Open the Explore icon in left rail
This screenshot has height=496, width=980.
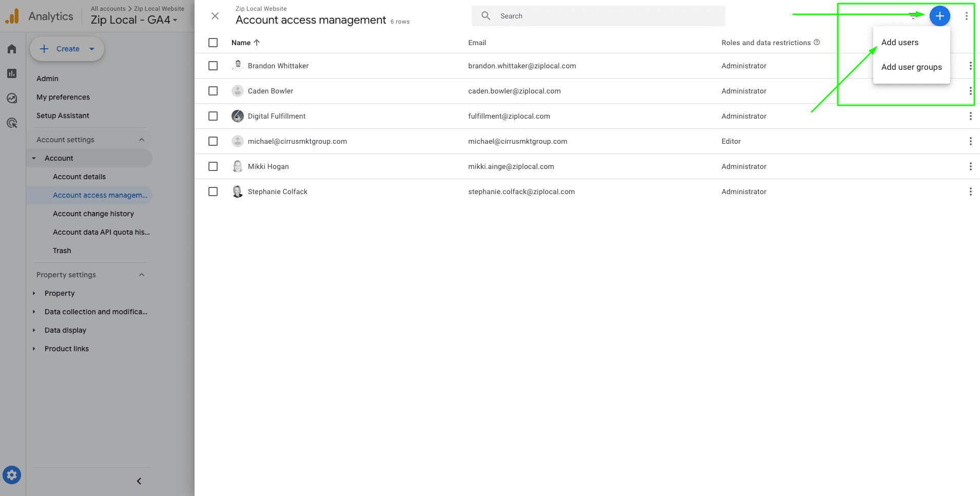[12, 98]
